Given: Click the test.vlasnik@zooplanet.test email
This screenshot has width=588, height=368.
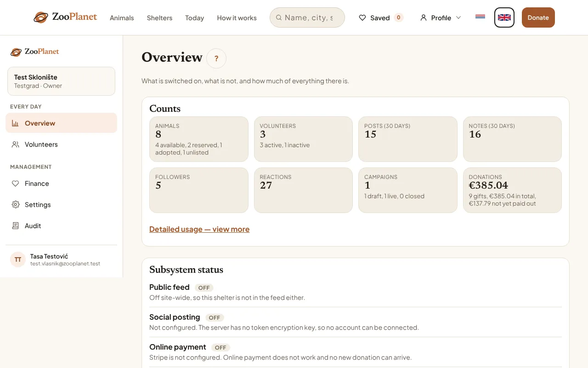Looking at the screenshot, I should point(65,264).
